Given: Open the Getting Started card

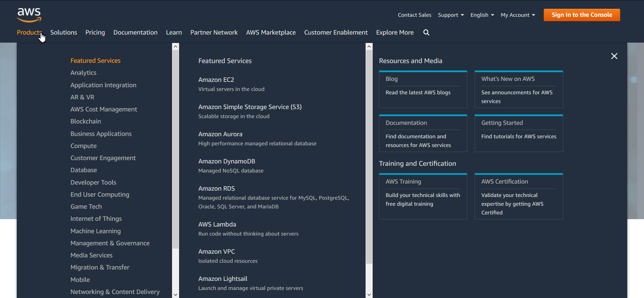Looking at the screenshot, I should click(x=519, y=133).
